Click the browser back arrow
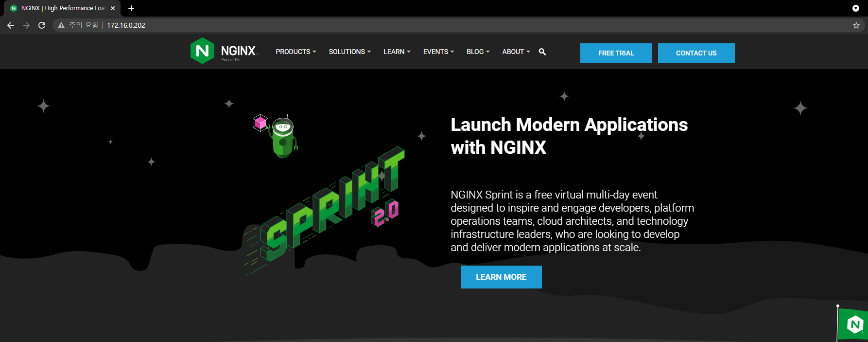The image size is (868, 342). coord(11,25)
